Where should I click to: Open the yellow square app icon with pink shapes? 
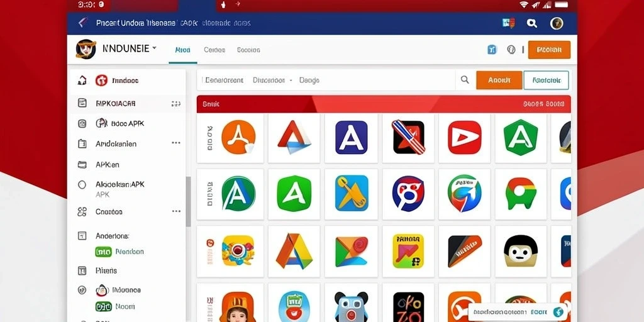(408, 251)
